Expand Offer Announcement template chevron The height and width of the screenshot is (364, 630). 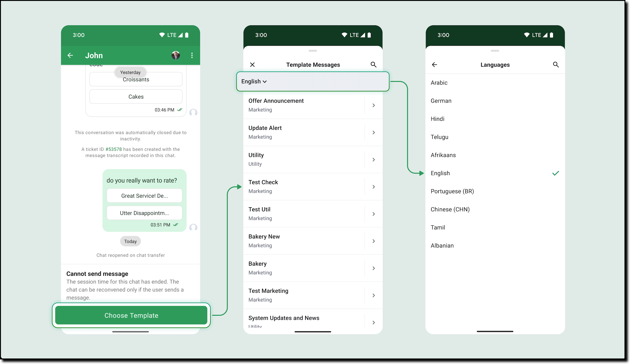(x=373, y=105)
